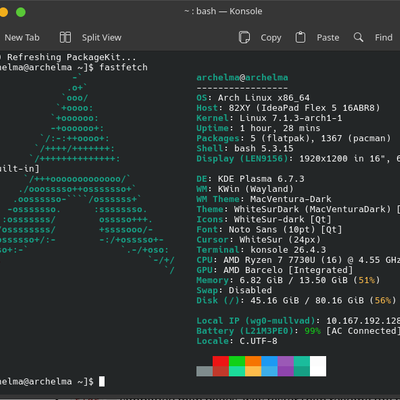Screen dimensions: 400x400
Task: Open a New Tab from the toolbar
Action: 22,38
